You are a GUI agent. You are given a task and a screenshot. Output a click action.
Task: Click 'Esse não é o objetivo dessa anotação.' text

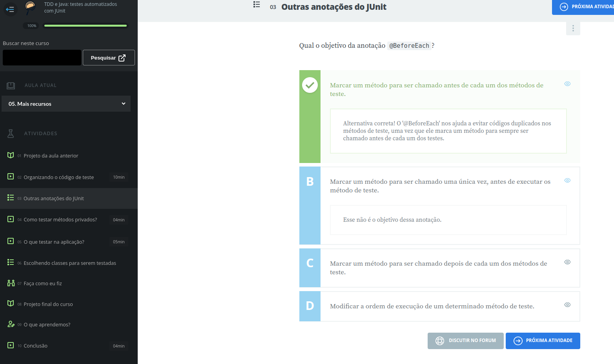point(392,220)
